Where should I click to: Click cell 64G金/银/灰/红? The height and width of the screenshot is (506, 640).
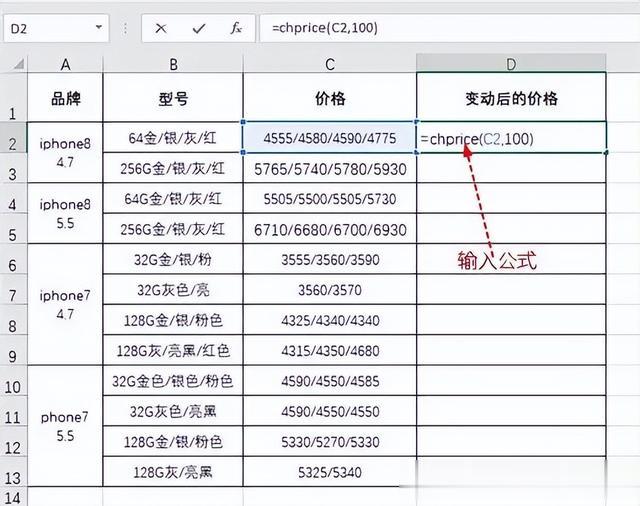(173, 198)
